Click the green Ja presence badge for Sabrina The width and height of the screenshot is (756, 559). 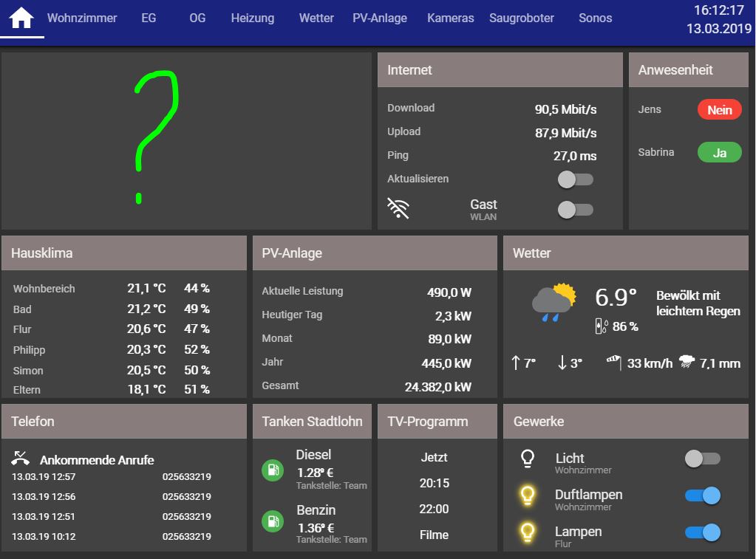[x=719, y=152]
